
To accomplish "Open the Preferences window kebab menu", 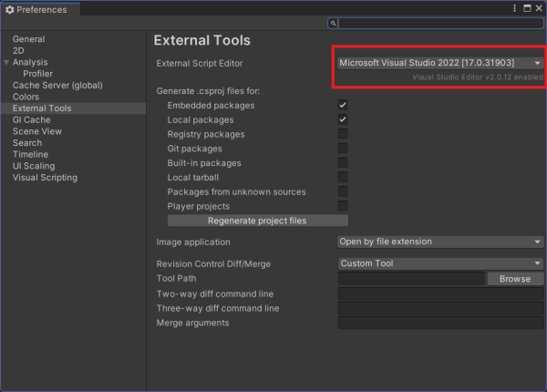I will pyautogui.click(x=514, y=8).
